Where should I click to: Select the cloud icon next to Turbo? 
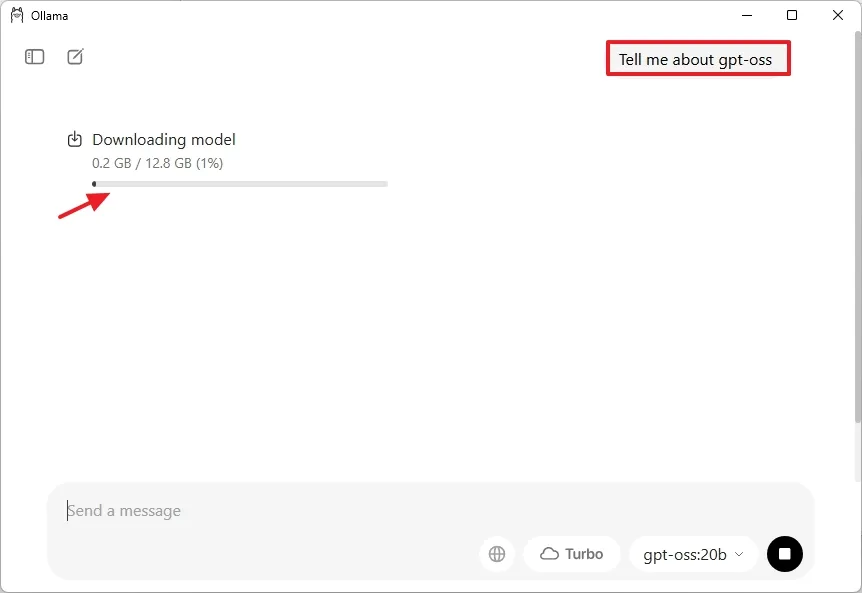[x=551, y=553]
